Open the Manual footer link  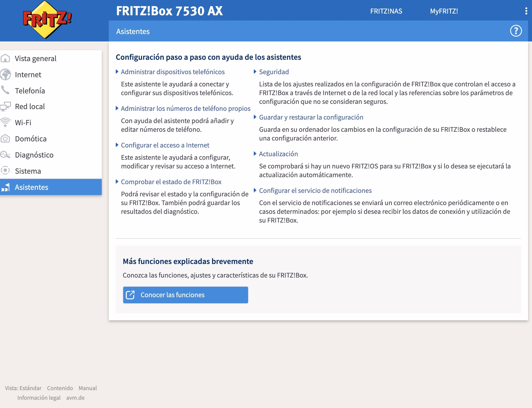[88, 388]
